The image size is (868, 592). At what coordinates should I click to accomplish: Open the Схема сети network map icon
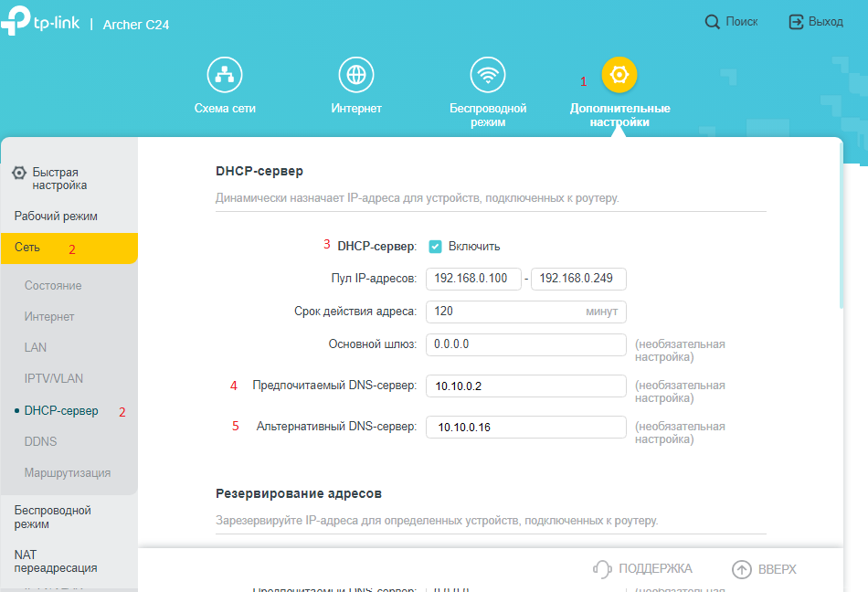[x=225, y=75]
